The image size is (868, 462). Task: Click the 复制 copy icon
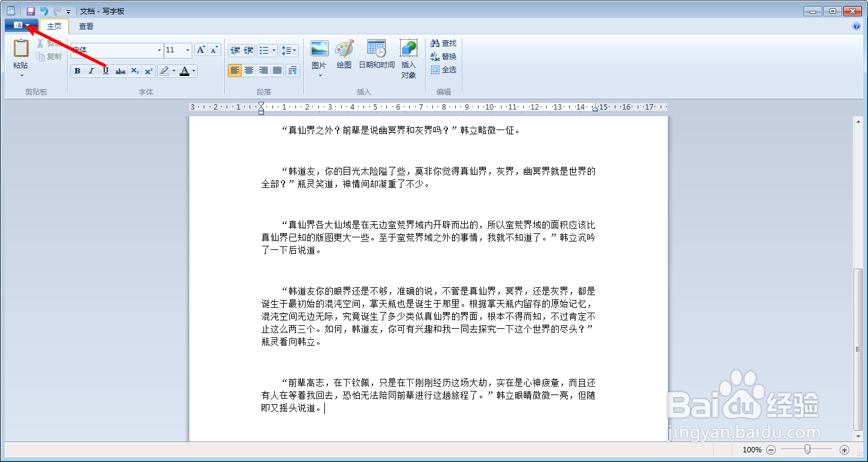point(40,57)
